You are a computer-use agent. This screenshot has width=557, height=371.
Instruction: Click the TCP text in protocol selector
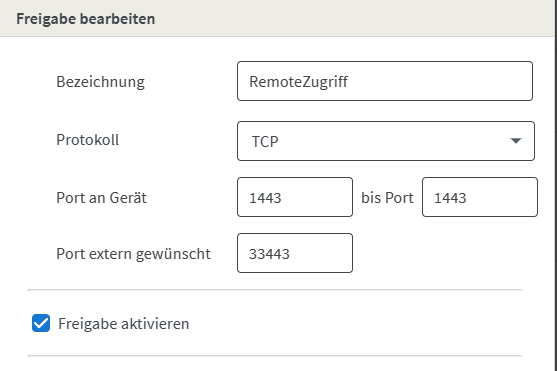point(265,142)
